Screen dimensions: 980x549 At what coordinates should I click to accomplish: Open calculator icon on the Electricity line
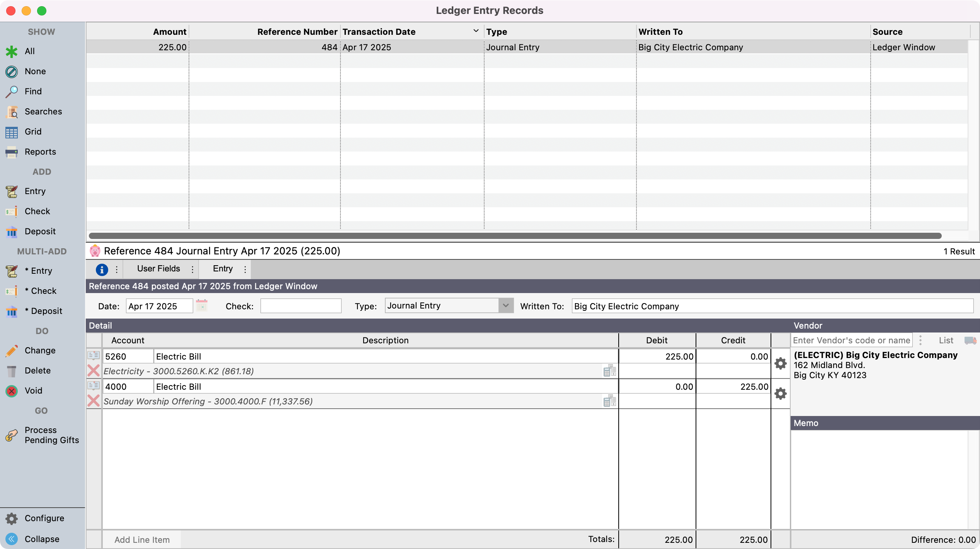point(609,371)
